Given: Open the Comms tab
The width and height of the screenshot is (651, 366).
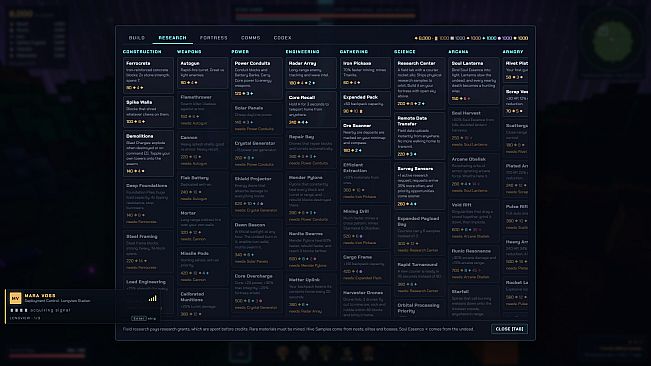Looking at the screenshot, I should click(250, 38).
